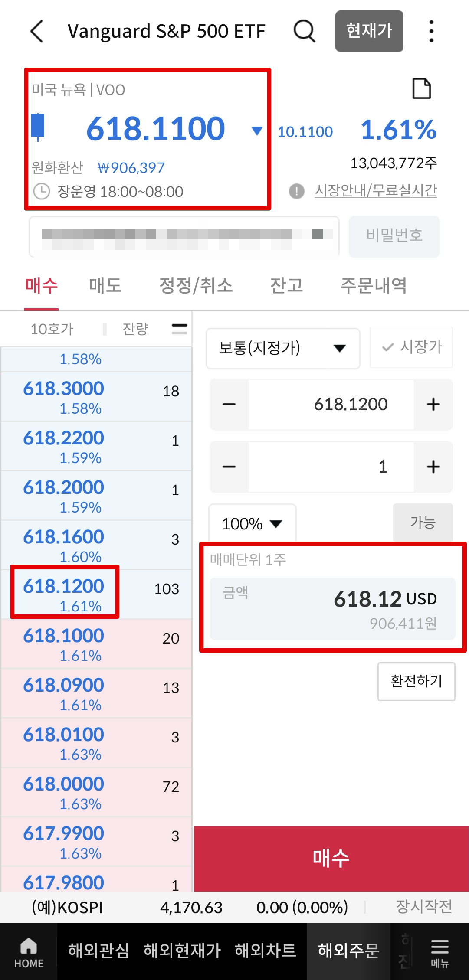Select ask price 618.3000
Viewport: 469px width, 980px height.
click(x=64, y=389)
